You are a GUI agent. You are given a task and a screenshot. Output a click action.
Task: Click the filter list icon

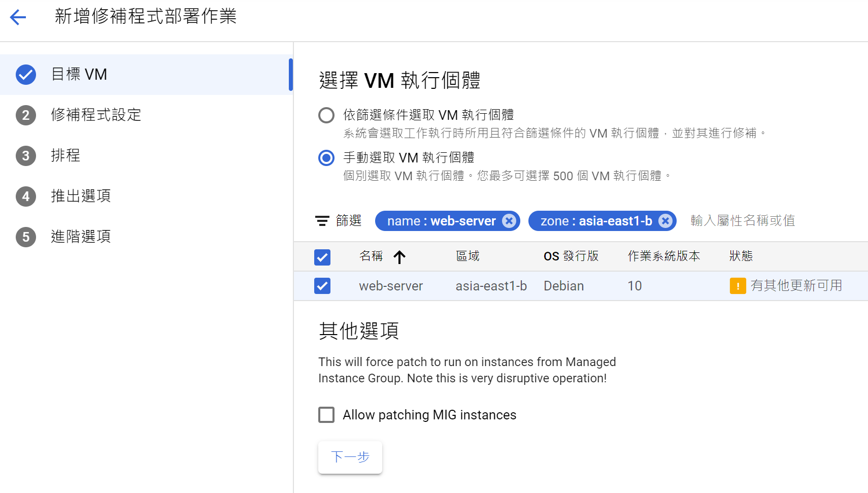coord(322,221)
